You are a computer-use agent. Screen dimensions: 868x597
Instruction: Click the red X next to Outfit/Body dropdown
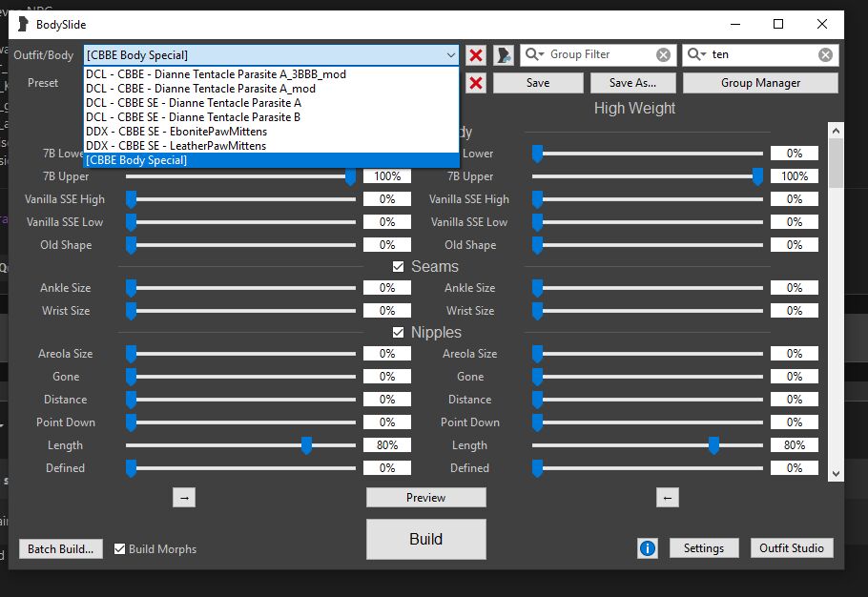[x=476, y=54]
